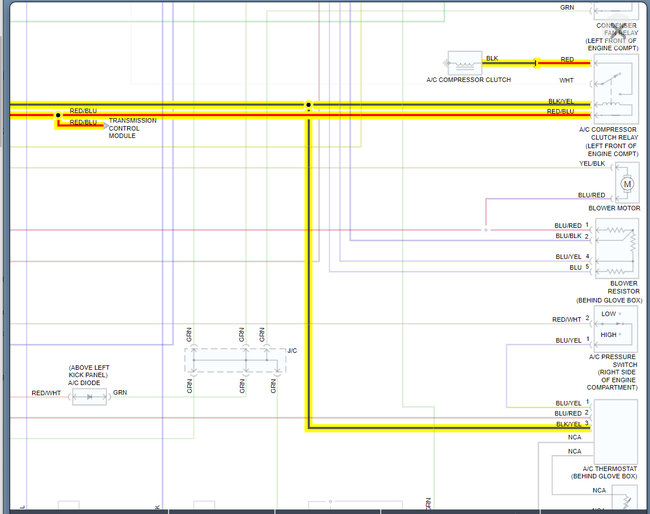This screenshot has height=514, width=650.
Task: Select the RED/WHT label left of A/C diode
Action: pos(46,393)
